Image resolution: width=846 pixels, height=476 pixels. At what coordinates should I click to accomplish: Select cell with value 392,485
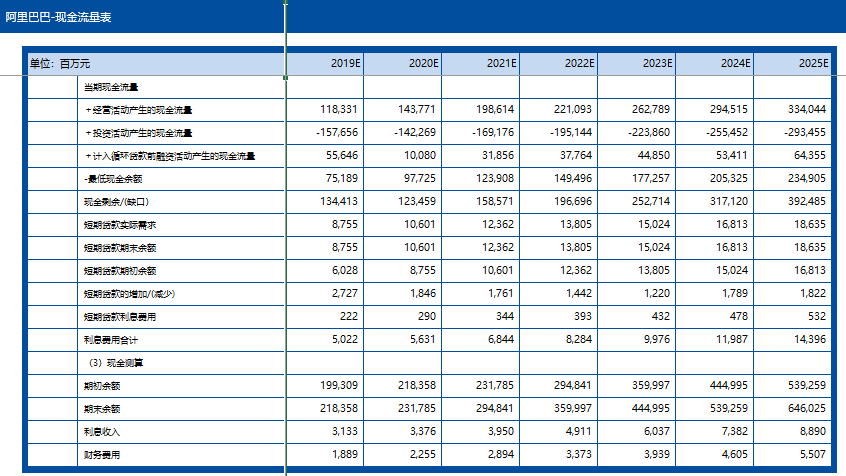click(x=793, y=202)
